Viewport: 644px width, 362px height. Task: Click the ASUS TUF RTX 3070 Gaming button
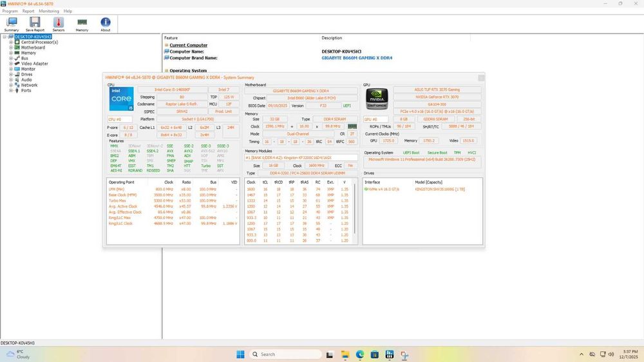coord(437,90)
